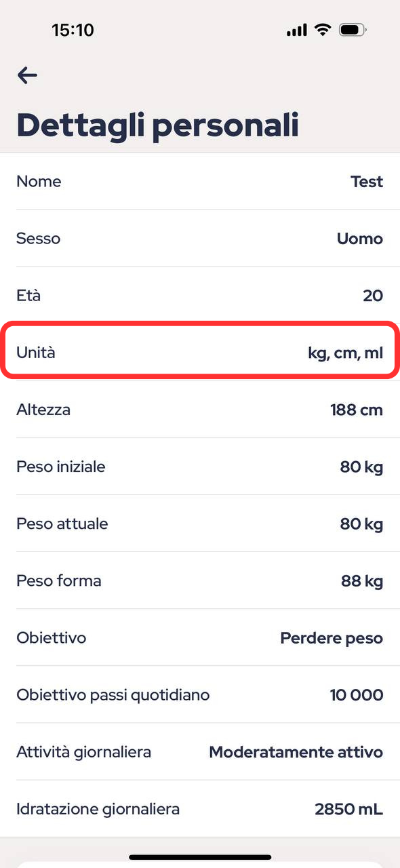The width and height of the screenshot is (400, 868).
Task: Open Peso forma showing 88 kg
Action: coord(200,580)
